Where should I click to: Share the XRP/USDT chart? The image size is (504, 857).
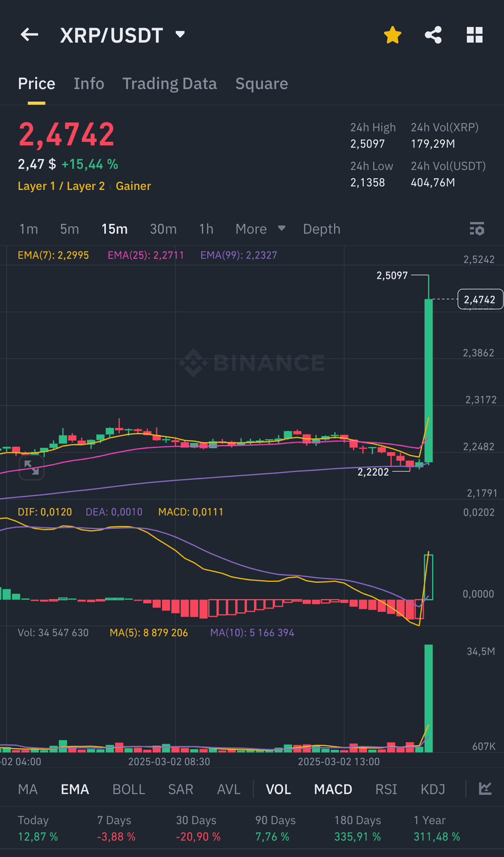(433, 35)
